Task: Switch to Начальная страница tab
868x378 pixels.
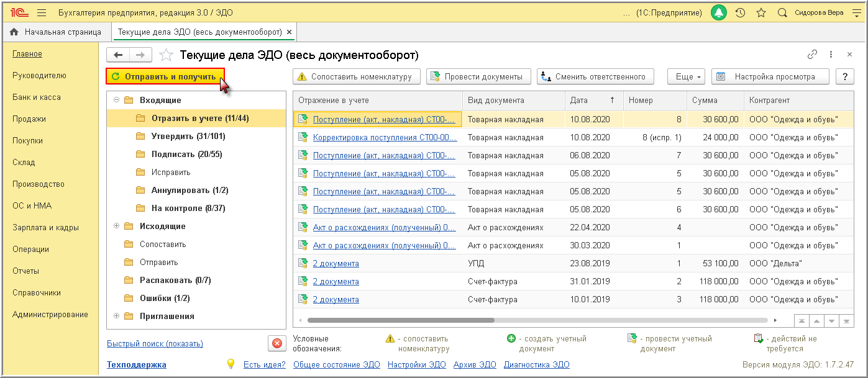Action: coord(55,32)
